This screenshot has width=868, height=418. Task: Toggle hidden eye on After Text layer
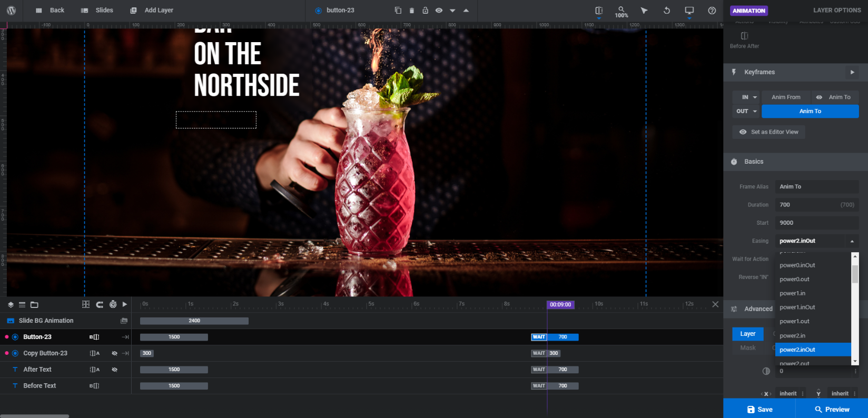(114, 370)
